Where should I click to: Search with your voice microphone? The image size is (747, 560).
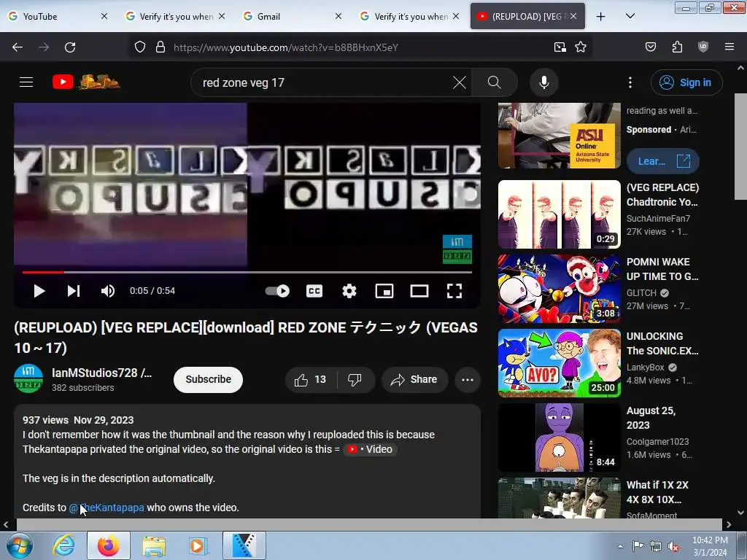[544, 82]
